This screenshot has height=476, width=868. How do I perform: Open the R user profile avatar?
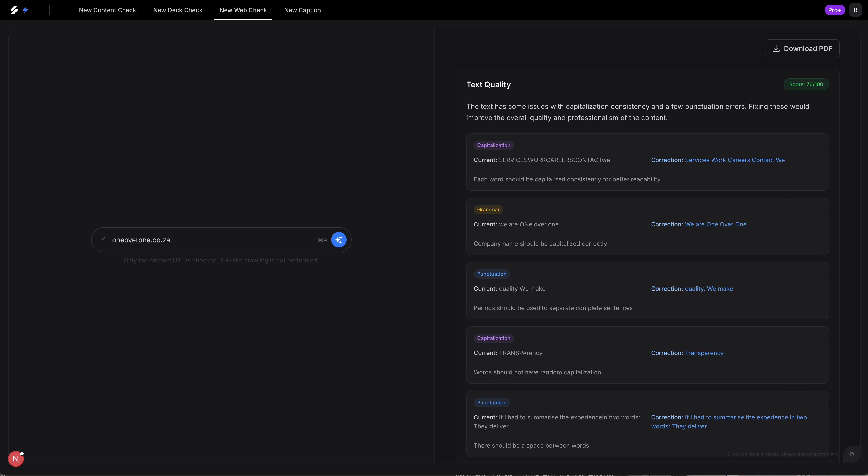coord(855,10)
